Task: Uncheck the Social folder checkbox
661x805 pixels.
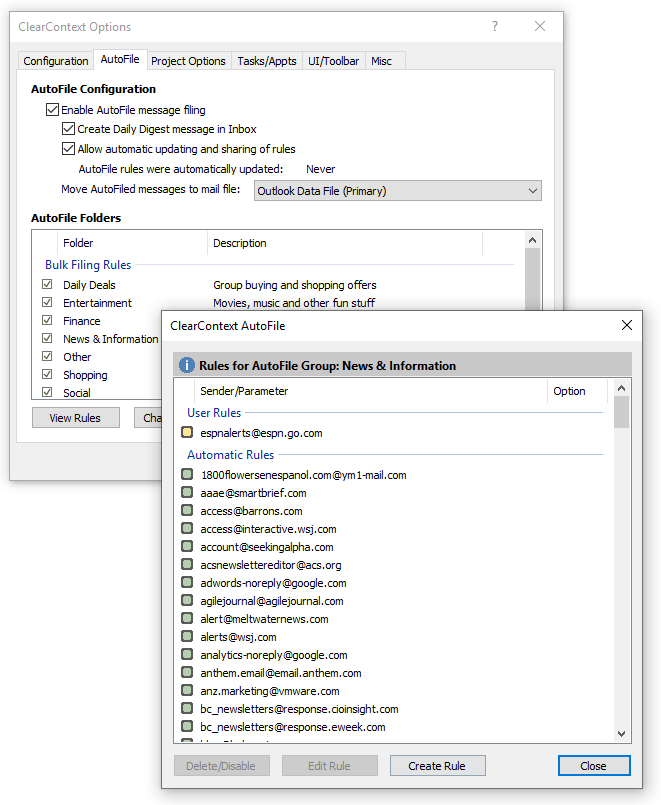Action: [47, 392]
